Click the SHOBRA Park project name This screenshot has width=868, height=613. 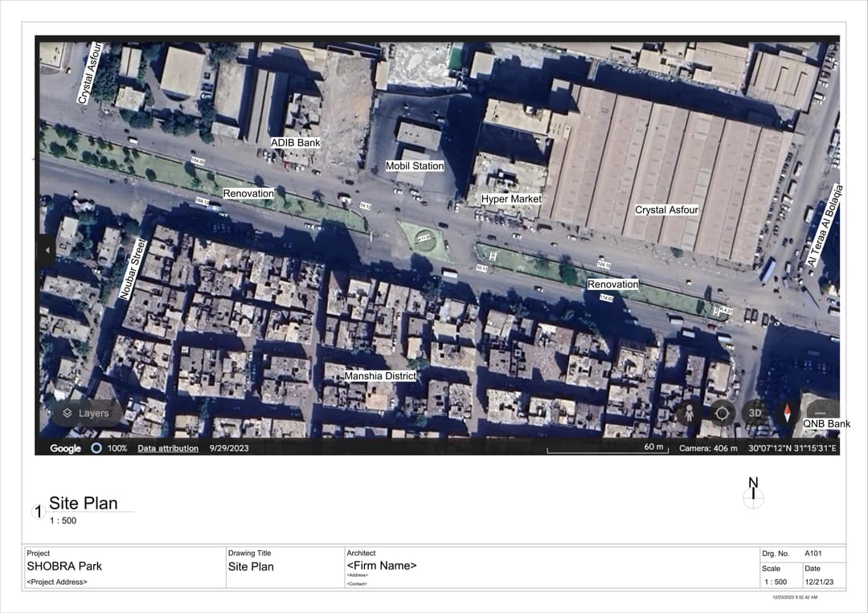pos(64,566)
